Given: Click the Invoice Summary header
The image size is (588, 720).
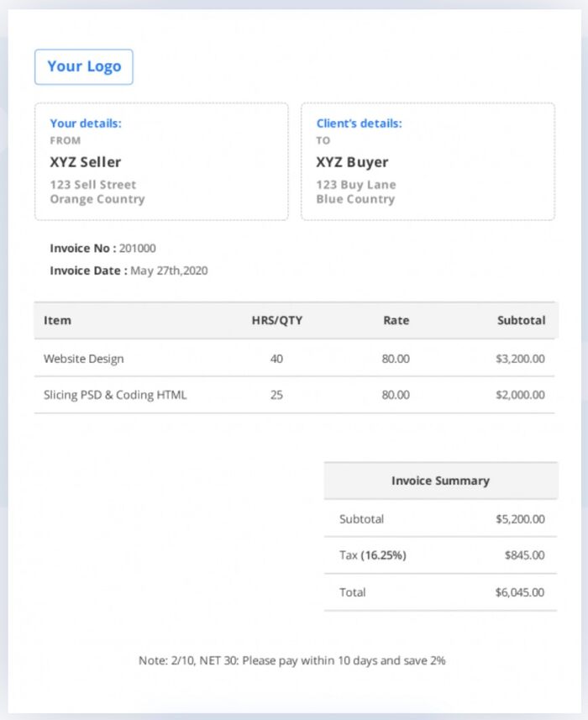Looking at the screenshot, I should [x=440, y=481].
